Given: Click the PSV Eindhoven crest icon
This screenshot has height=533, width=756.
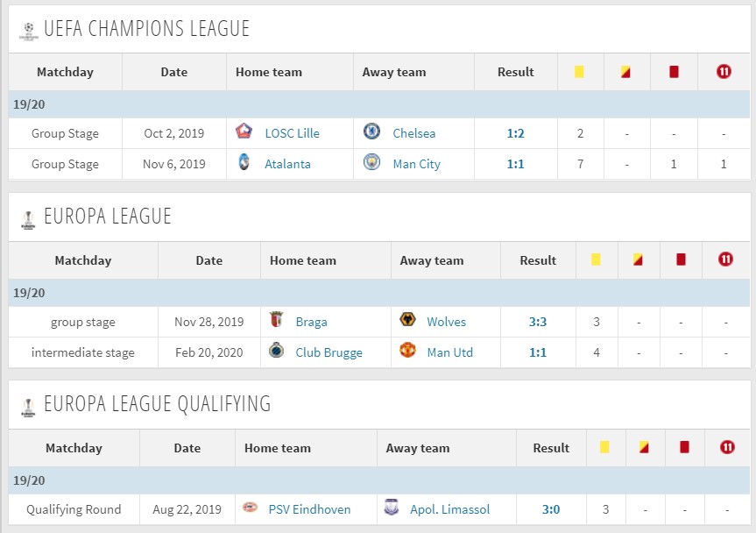Looking at the screenshot, I should tap(250, 508).
